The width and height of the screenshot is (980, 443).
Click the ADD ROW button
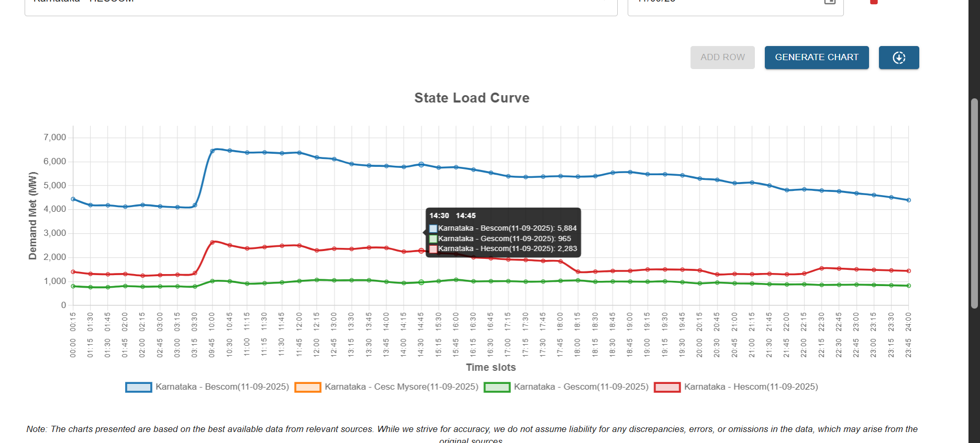722,58
